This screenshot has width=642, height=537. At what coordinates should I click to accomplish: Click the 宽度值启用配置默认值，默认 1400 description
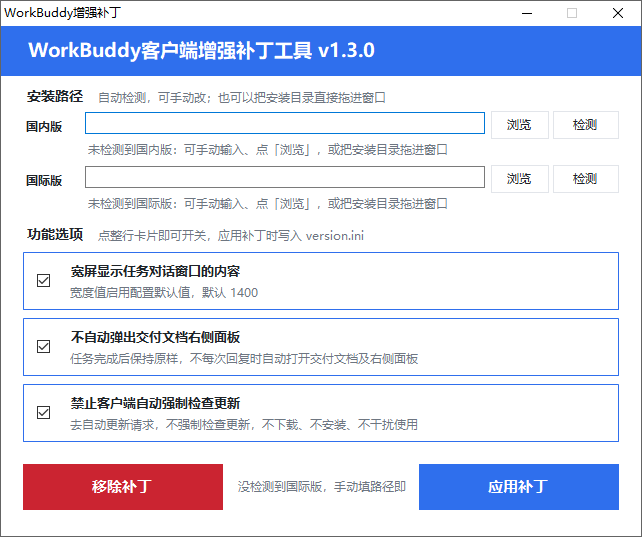164,293
